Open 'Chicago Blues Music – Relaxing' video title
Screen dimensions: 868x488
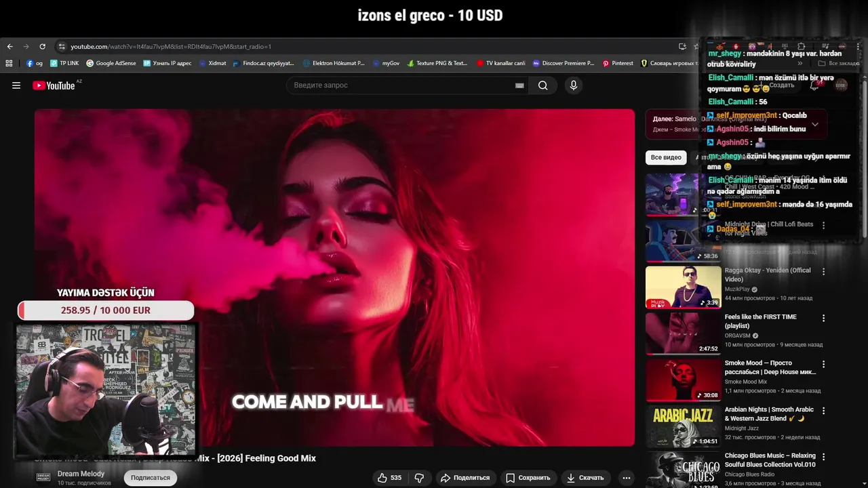770,460
